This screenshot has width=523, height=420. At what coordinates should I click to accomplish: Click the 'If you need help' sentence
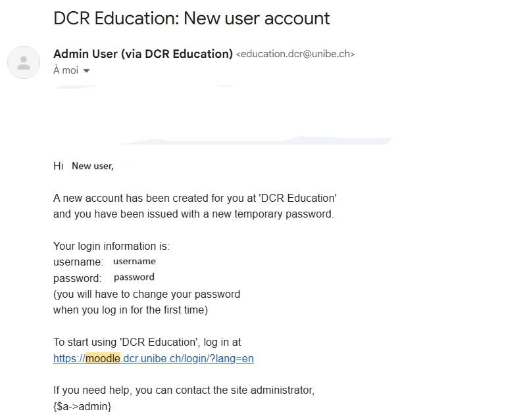coord(184,390)
